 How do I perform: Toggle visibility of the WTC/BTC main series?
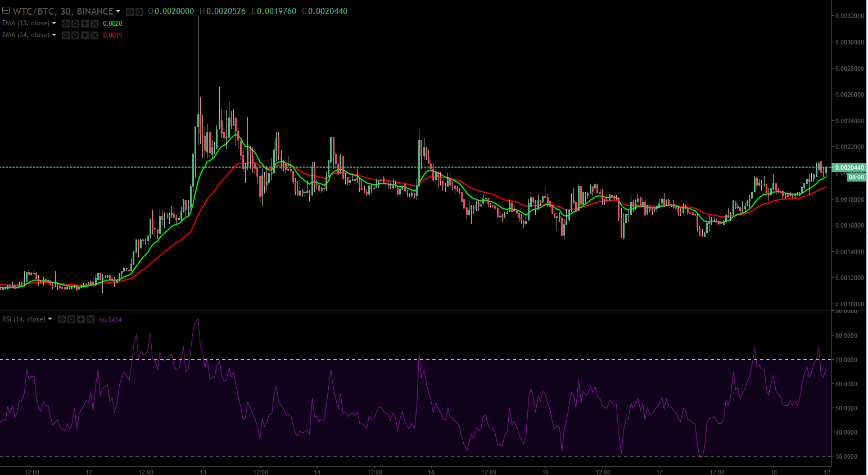(x=130, y=12)
